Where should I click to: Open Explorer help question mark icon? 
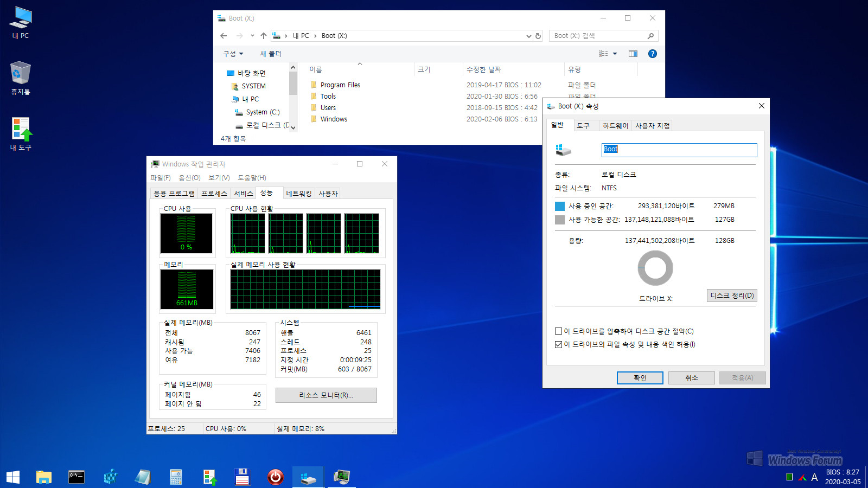point(653,54)
